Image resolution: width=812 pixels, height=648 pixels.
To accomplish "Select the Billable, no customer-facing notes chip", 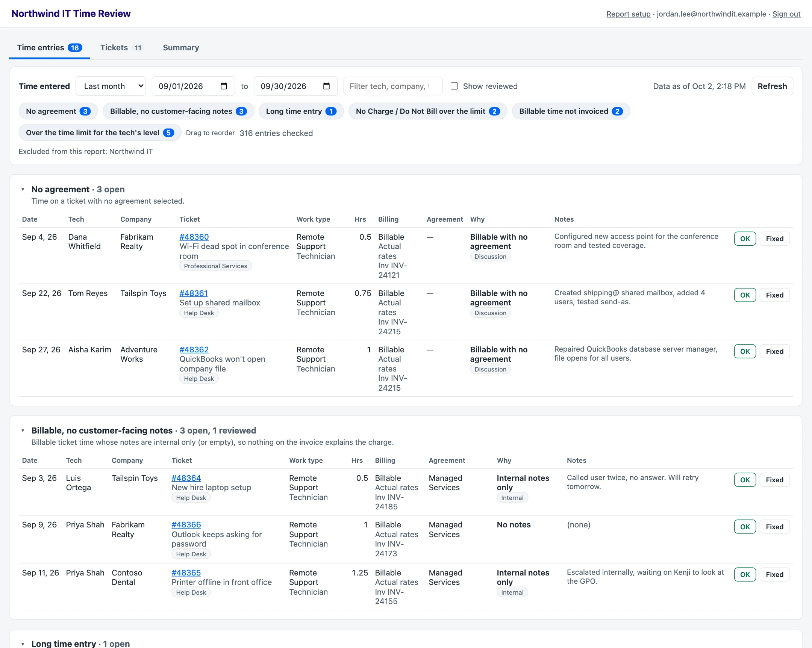I will tap(178, 112).
